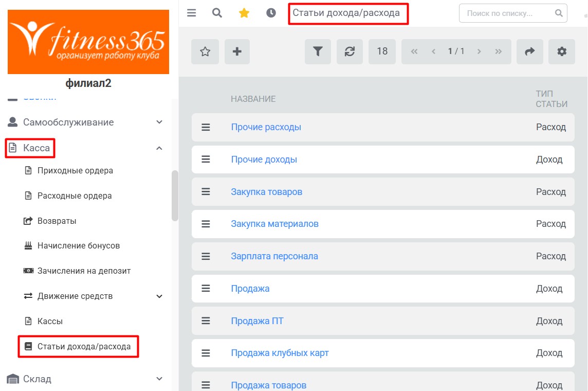Viewport: 588px width, 391px height.
Task: Open the 'Склад' sidebar section
Action: pos(37,379)
